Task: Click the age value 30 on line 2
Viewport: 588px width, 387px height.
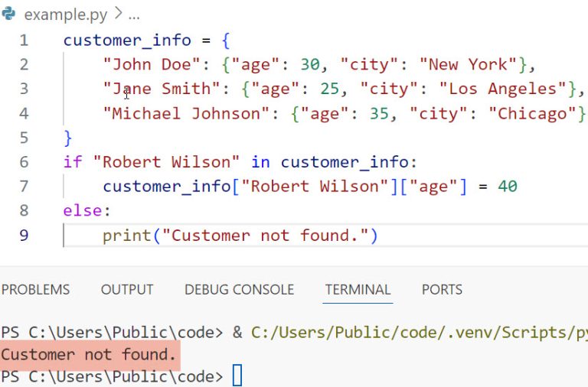Action: pyautogui.click(x=310, y=64)
